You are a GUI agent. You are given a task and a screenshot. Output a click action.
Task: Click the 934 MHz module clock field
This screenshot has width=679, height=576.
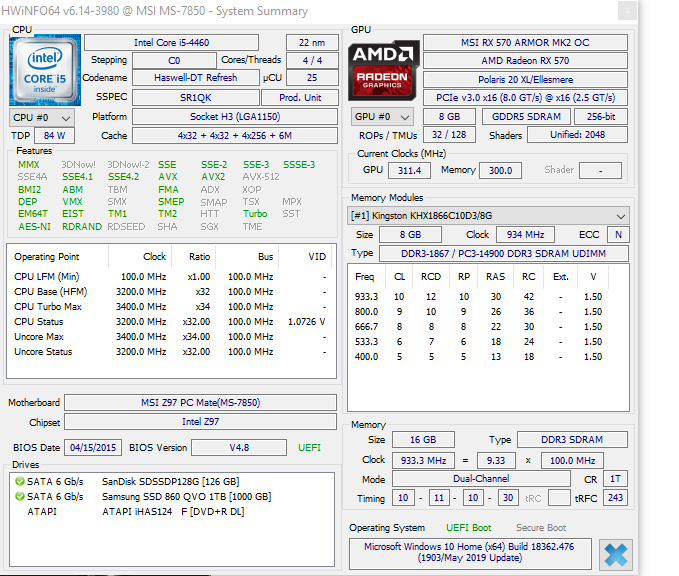[525, 235]
